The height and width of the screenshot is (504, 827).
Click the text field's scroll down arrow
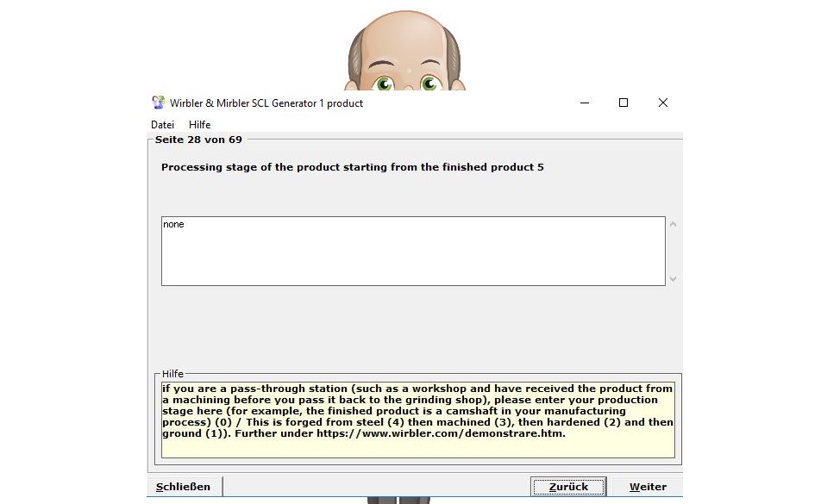tap(673, 278)
